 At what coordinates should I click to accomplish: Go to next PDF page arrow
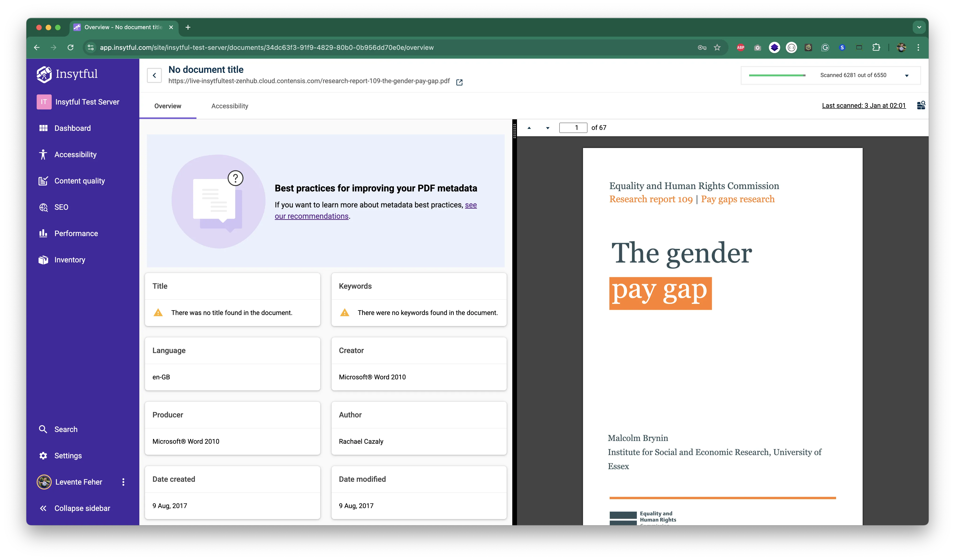click(x=548, y=128)
